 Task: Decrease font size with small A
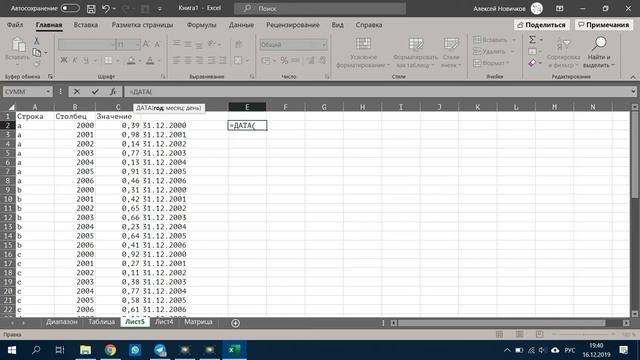tap(157, 44)
